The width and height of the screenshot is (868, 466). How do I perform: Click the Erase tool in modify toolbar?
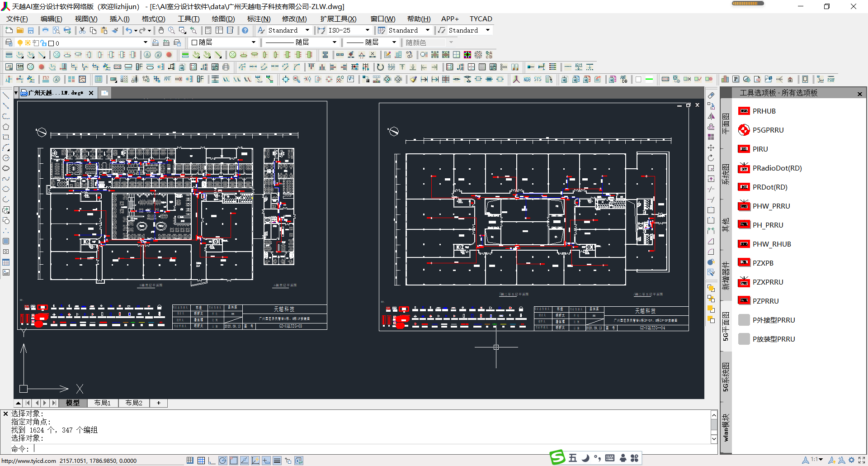pos(711,95)
